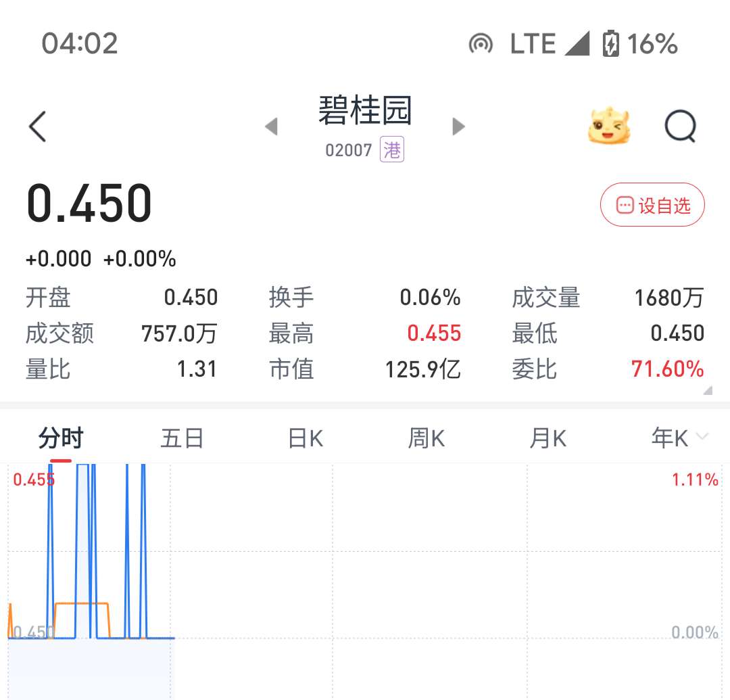Open the 年K dropdown tab
Viewport: 730px width, 700px height.
(x=679, y=438)
